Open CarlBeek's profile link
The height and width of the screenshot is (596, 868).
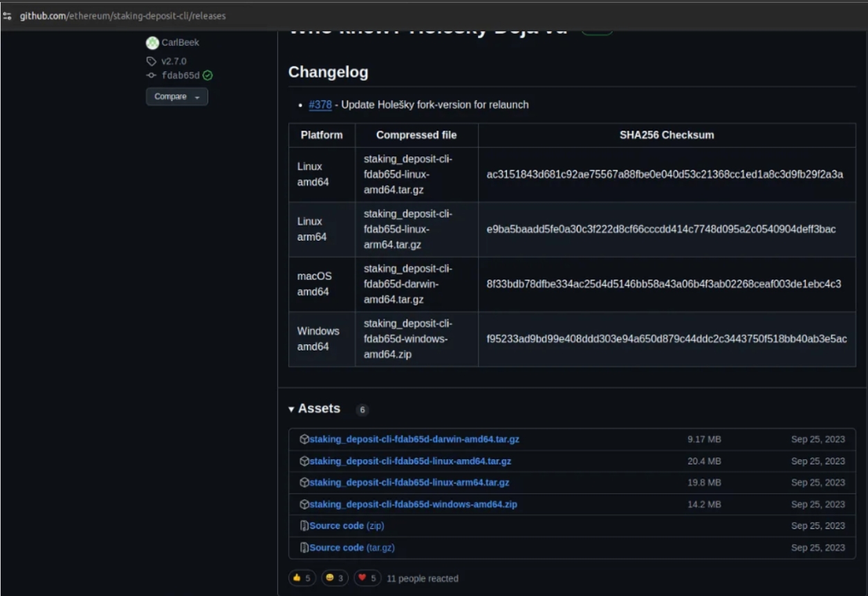180,43
